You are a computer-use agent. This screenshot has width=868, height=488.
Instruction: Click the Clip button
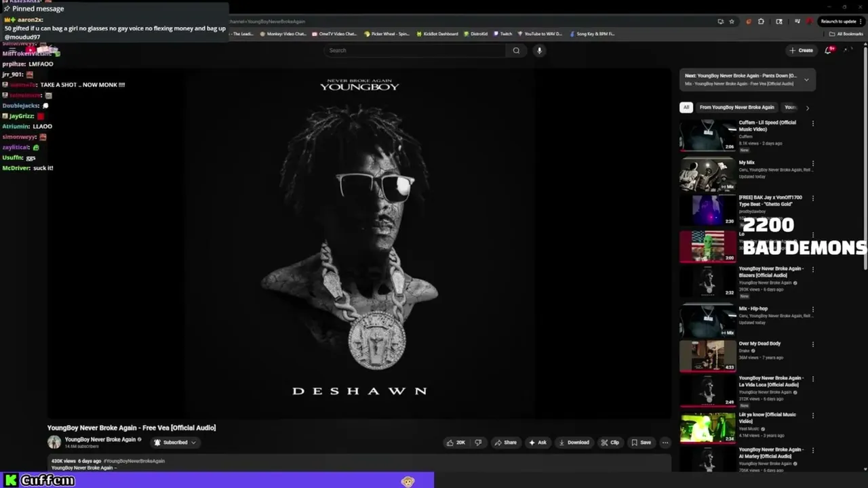point(610,443)
